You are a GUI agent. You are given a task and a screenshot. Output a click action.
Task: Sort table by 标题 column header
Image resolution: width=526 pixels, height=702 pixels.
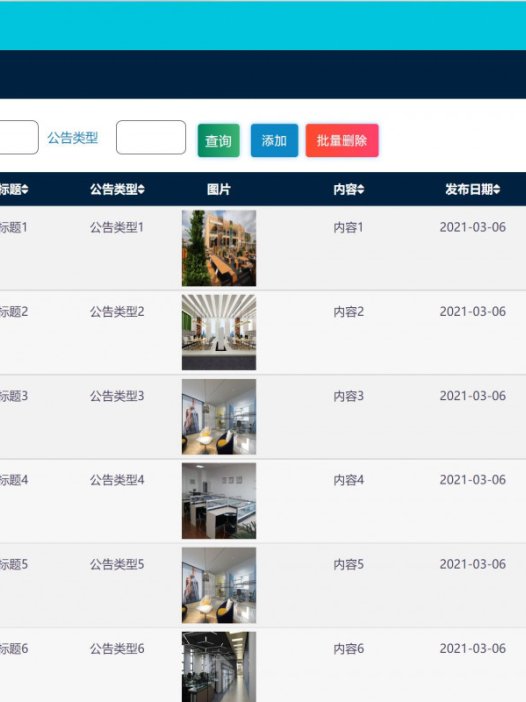14,189
